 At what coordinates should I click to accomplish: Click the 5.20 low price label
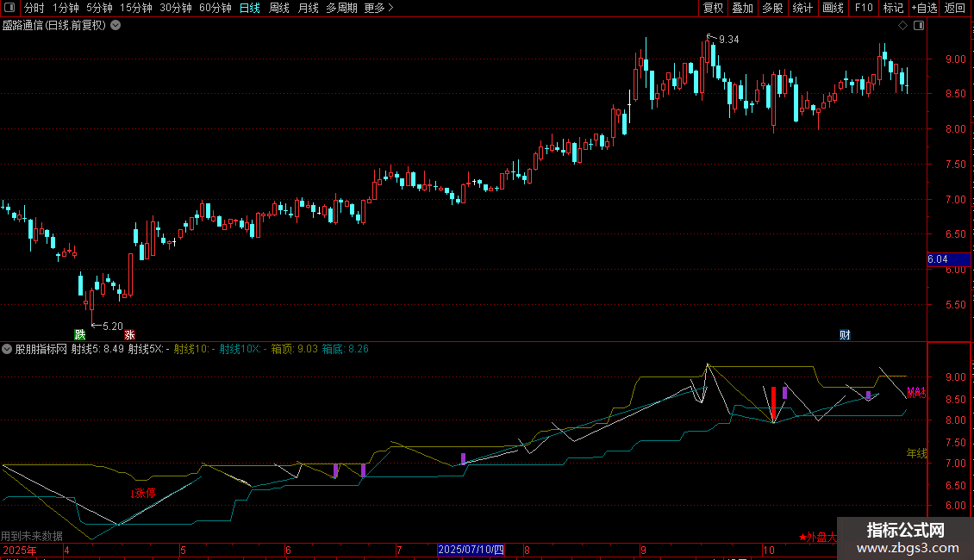pyautogui.click(x=112, y=326)
